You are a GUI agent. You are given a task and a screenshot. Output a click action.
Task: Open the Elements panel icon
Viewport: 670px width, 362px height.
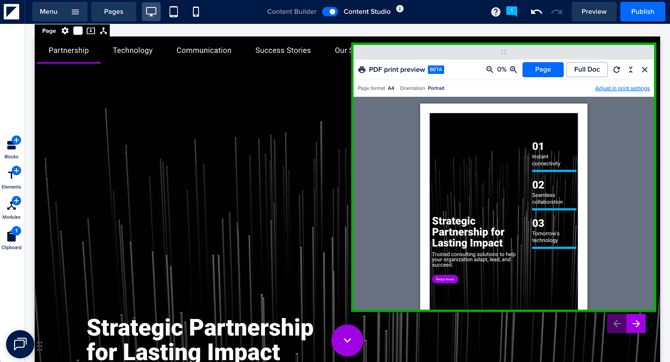12,178
